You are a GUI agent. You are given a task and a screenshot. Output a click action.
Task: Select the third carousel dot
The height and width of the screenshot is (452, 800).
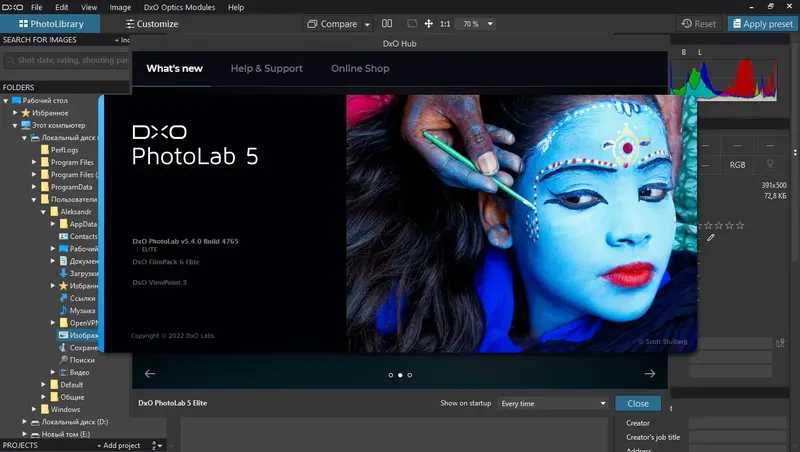(x=410, y=375)
